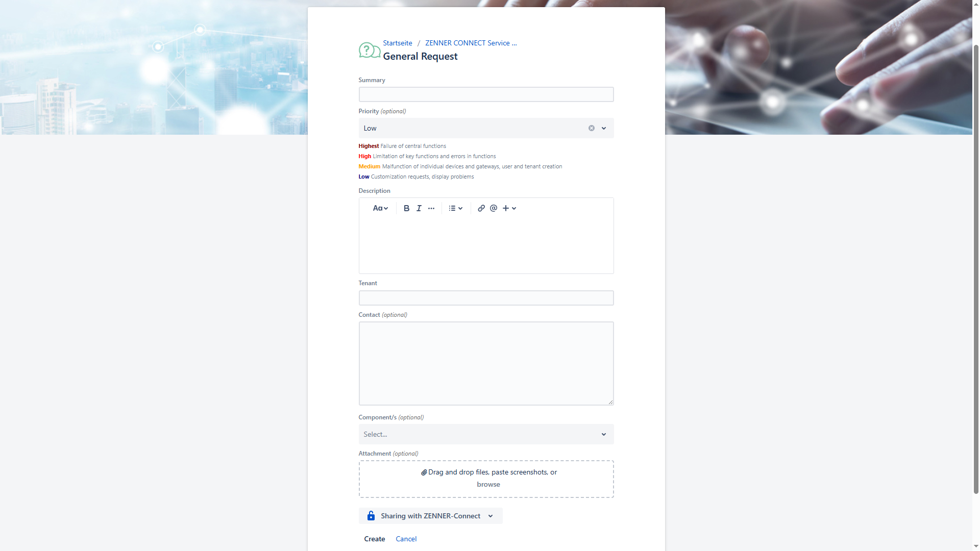Image resolution: width=980 pixels, height=551 pixels.
Task: Click the General Request speech bubble icon
Action: coord(369,50)
